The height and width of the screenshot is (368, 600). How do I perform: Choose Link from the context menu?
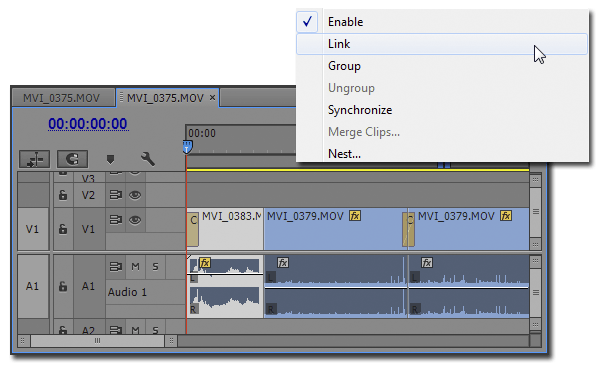(x=442, y=44)
